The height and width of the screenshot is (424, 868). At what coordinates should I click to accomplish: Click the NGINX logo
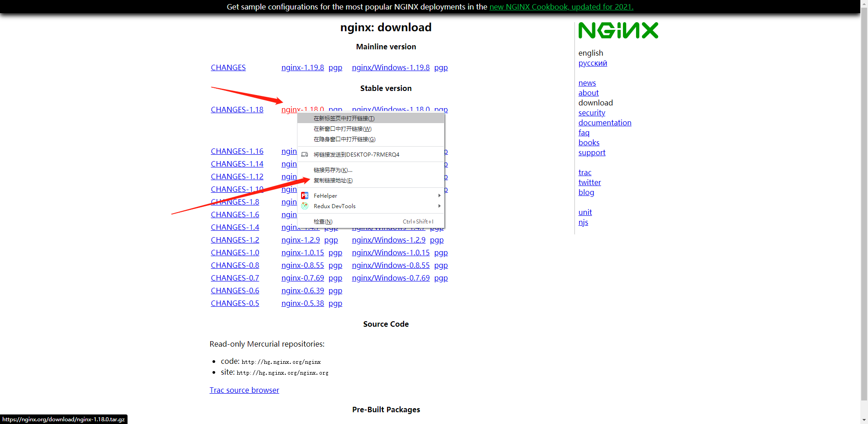[618, 31]
